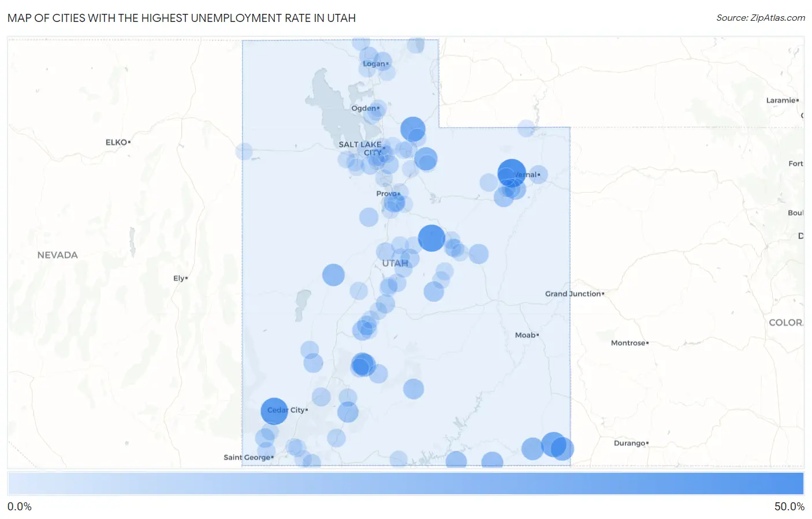Click the NEVADA state label

point(57,255)
